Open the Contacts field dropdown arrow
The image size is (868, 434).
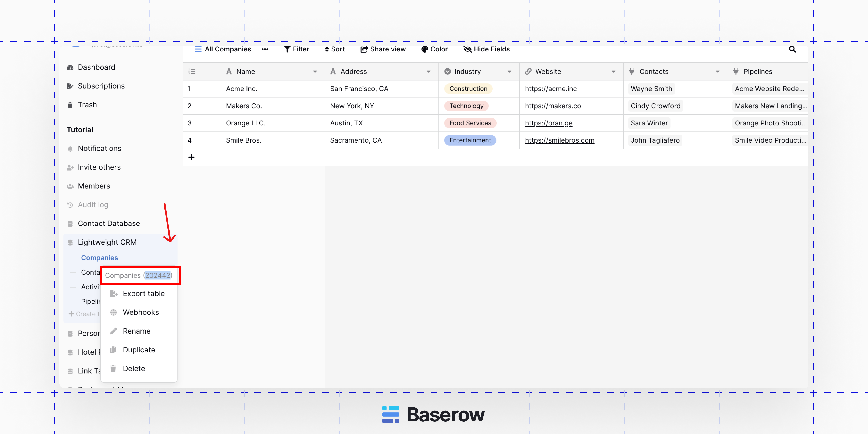(717, 71)
